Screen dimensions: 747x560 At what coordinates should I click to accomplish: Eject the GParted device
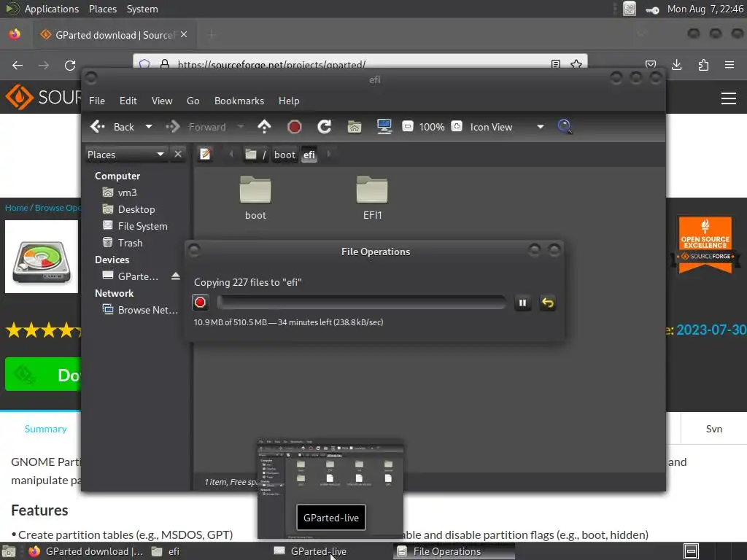(176, 276)
